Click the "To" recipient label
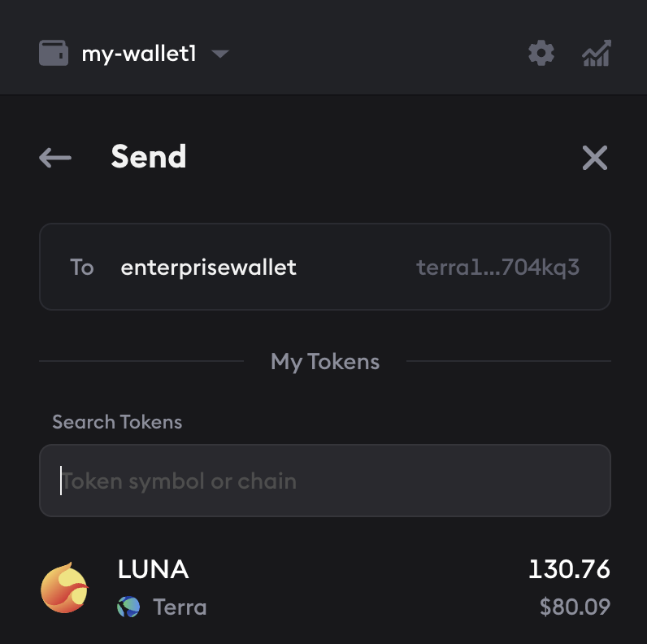The height and width of the screenshot is (644, 647). coord(82,268)
